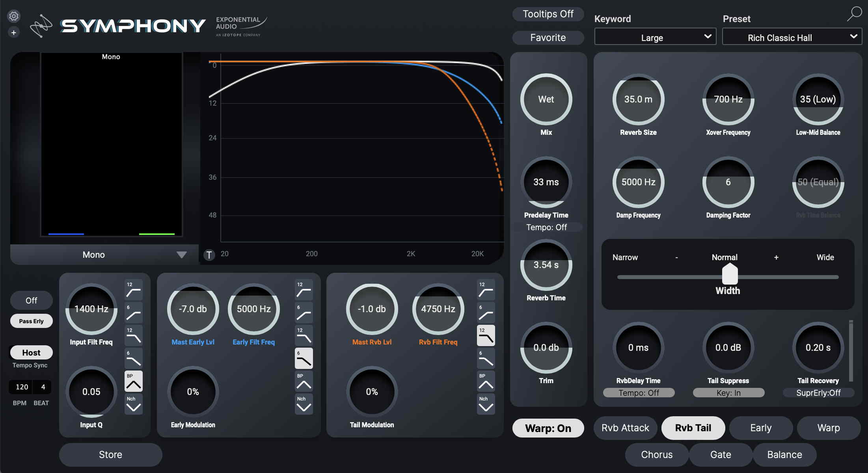Toggle SuprErly:Off setting
Image resolution: width=868 pixels, height=473 pixels.
(x=818, y=393)
